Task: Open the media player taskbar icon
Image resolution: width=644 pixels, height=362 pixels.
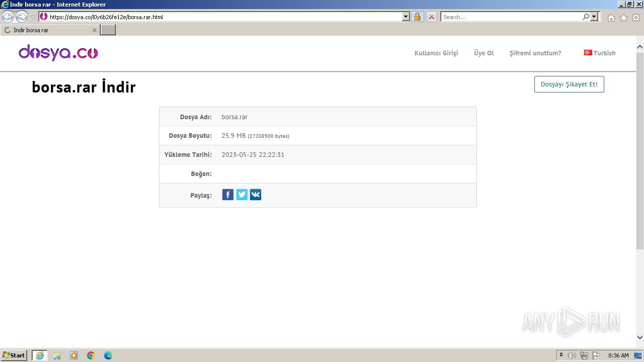Action: coord(74,355)
